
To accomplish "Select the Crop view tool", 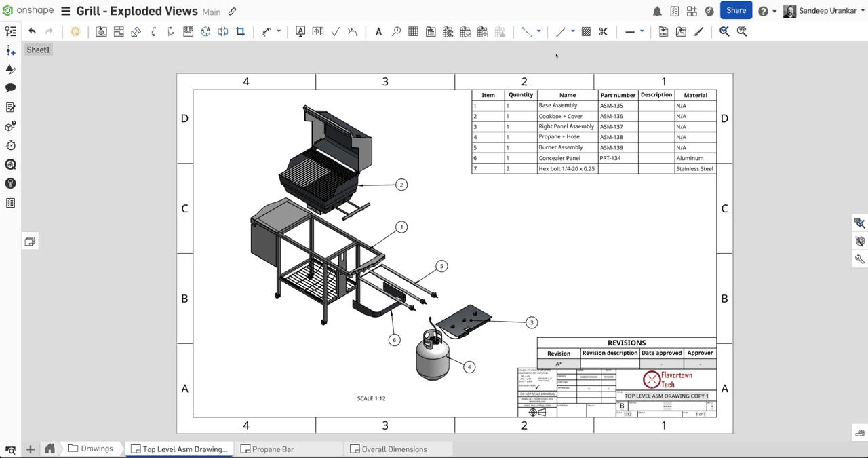I will click(x=240, y=31).
